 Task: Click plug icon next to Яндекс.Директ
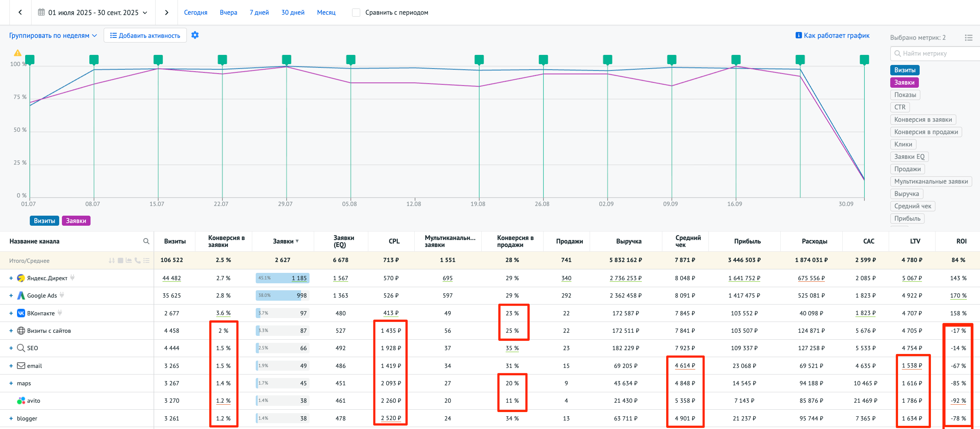[x=72, y=277]
